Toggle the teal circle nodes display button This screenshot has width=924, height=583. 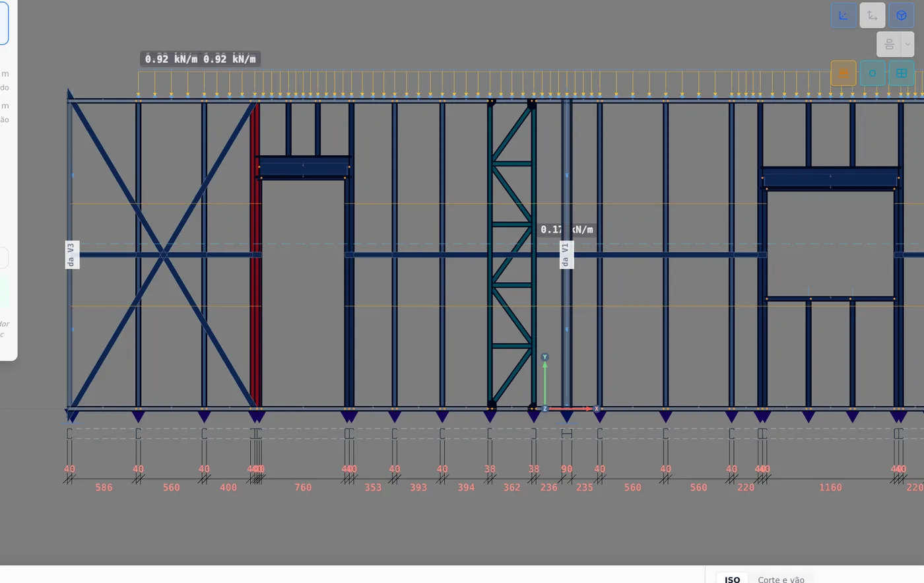click(x=873, y=73)
